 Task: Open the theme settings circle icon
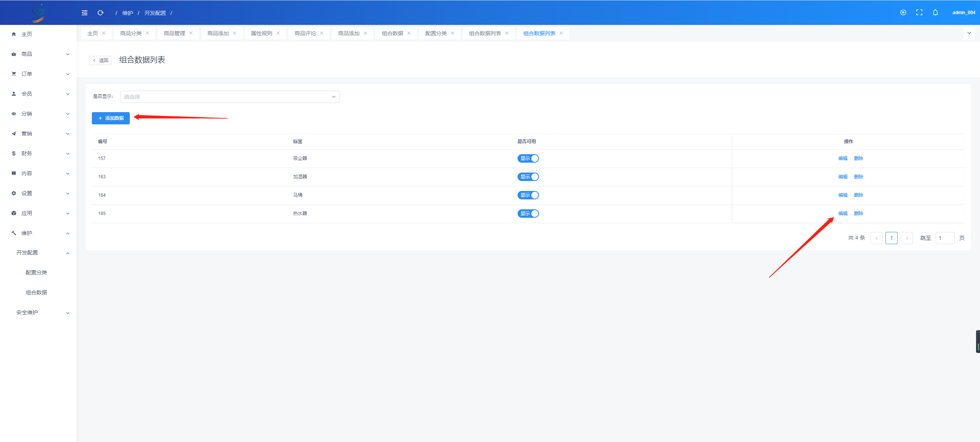tap(903, 12)
